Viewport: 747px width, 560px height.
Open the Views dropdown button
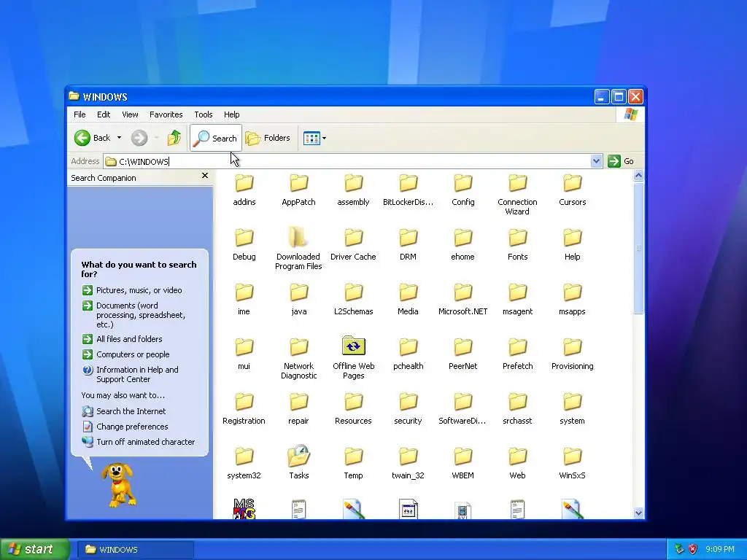coord(315,138)
